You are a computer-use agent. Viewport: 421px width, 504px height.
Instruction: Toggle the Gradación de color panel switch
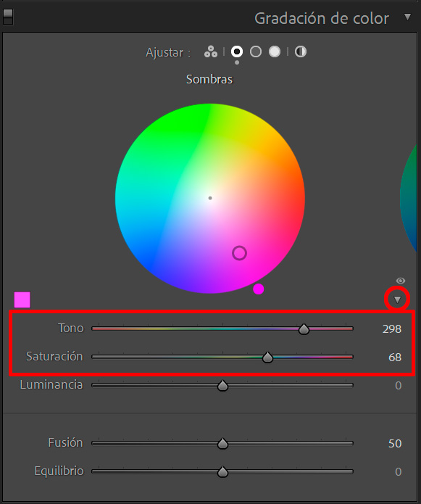coord(8,17)
